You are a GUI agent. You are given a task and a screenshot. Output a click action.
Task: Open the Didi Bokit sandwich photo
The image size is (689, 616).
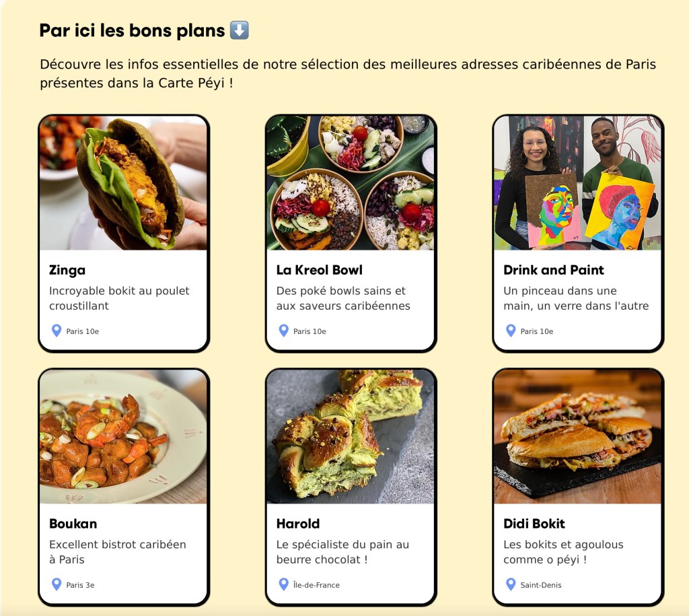(578, 436)
